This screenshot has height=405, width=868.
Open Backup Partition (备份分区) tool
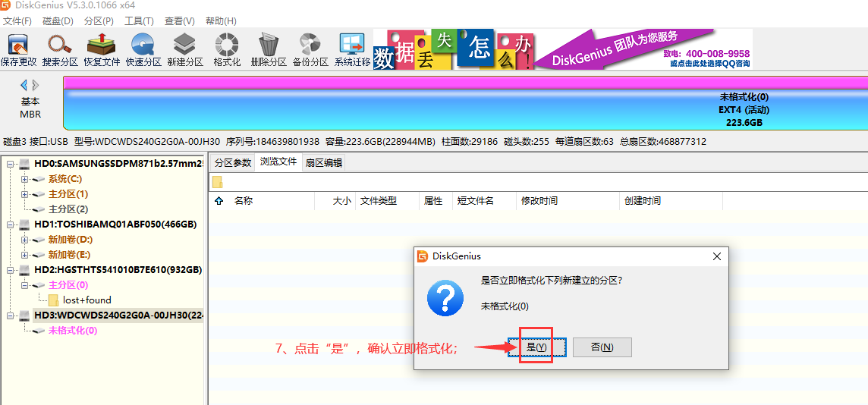310,50
